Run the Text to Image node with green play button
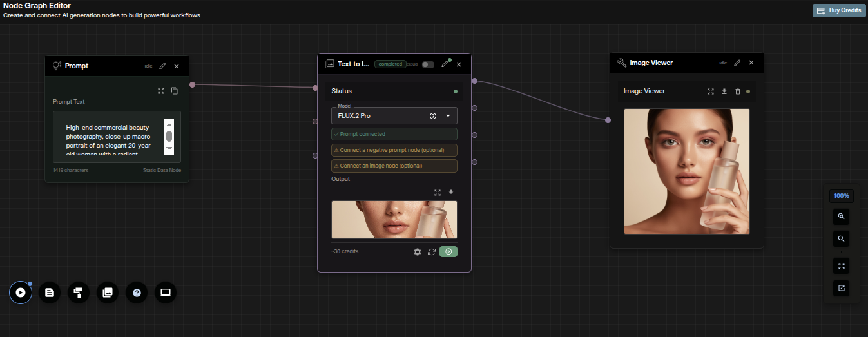868x337 pixels. click(448, 251)
